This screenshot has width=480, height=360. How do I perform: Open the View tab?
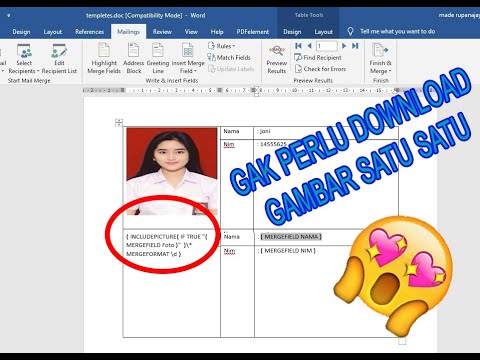[x=191, y=32]
